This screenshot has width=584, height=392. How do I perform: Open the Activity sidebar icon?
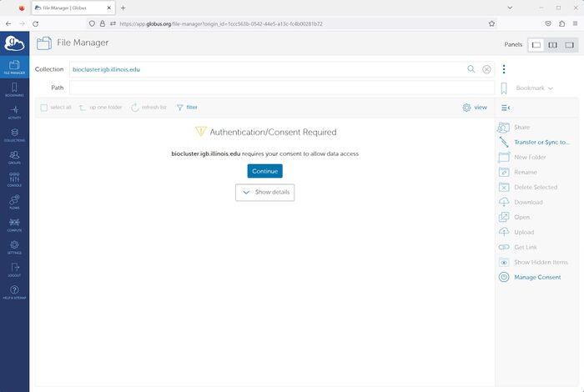14,112
